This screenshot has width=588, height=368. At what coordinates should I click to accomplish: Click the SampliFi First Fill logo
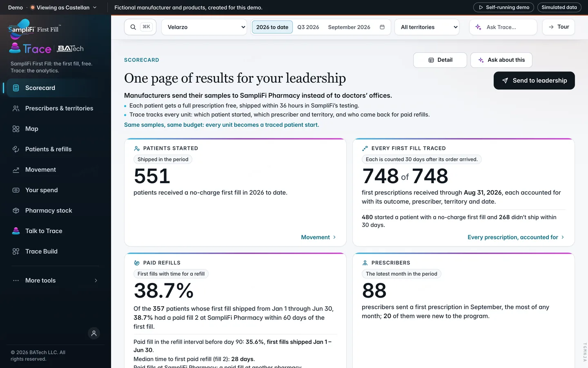[x=34, y=29]
